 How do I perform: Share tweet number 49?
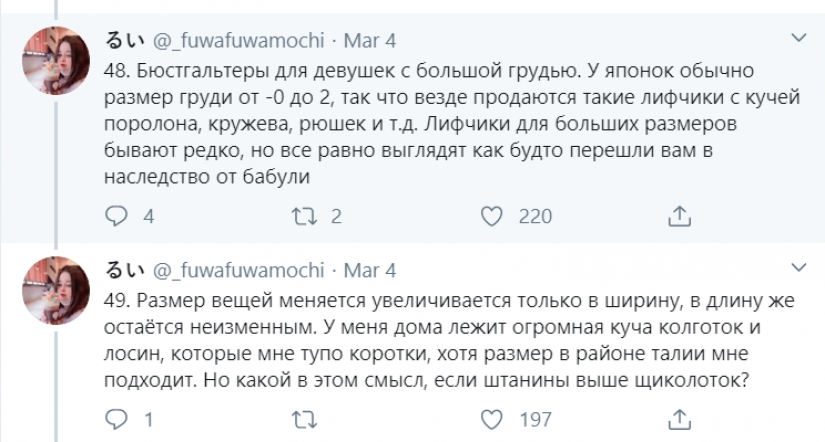[678, 416]
